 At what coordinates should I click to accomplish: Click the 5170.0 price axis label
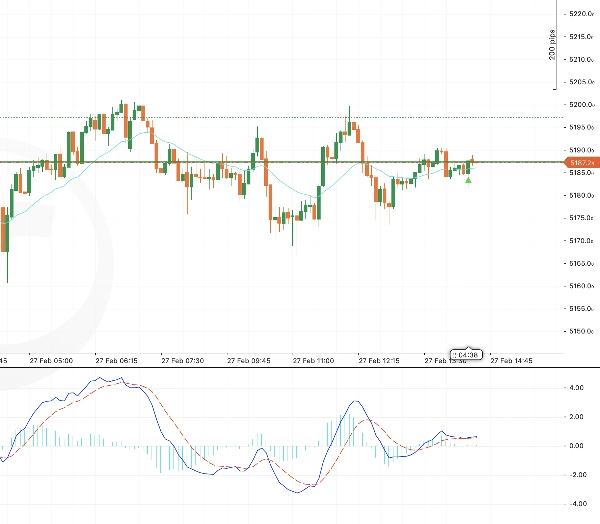(x=582, y=240)
